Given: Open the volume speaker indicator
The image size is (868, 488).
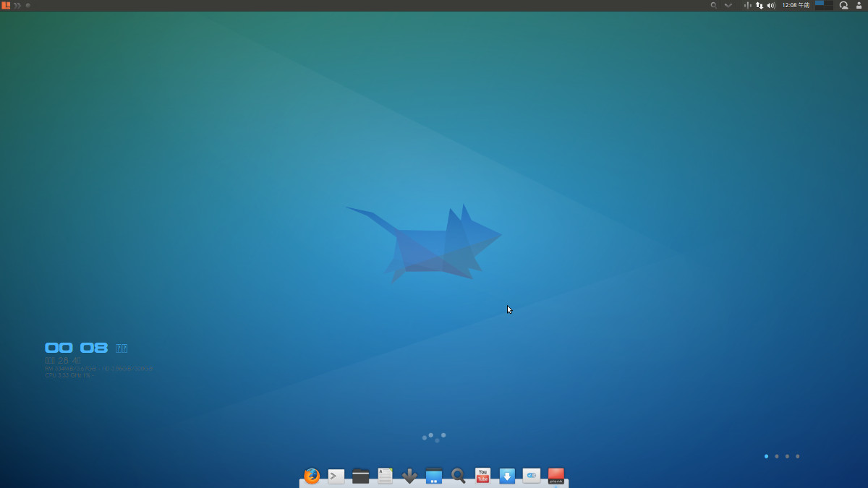Looking at the screenshot, I should pos(771,5).
